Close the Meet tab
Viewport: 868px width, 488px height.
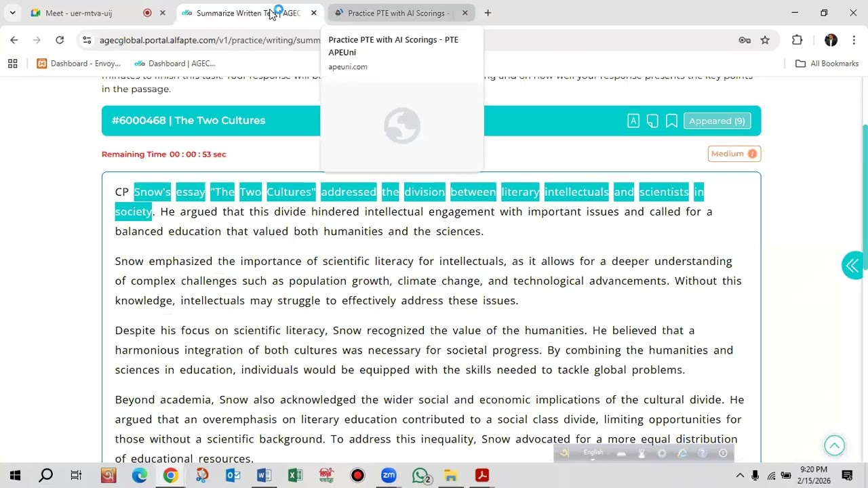click(x=162, y=13)
